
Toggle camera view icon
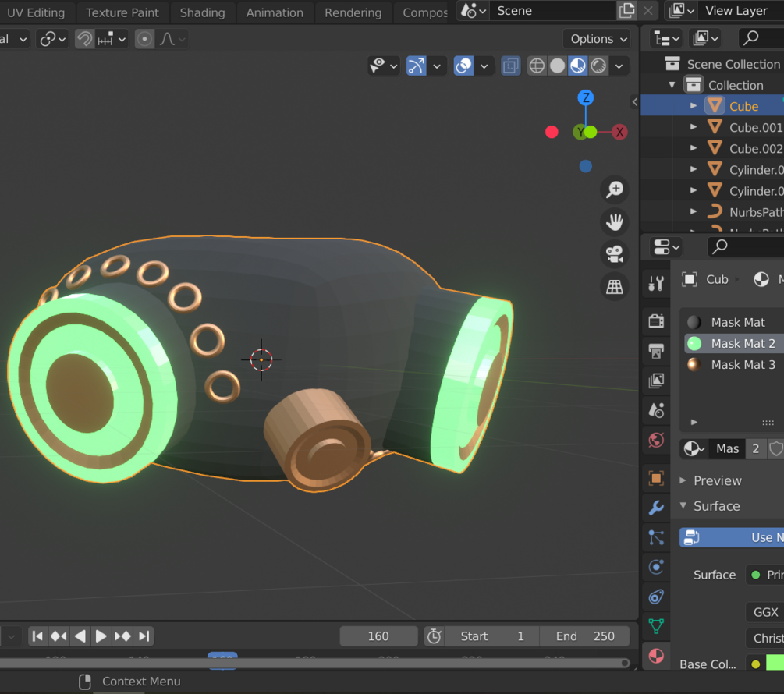pyautogui.click(x=615, y=254)
